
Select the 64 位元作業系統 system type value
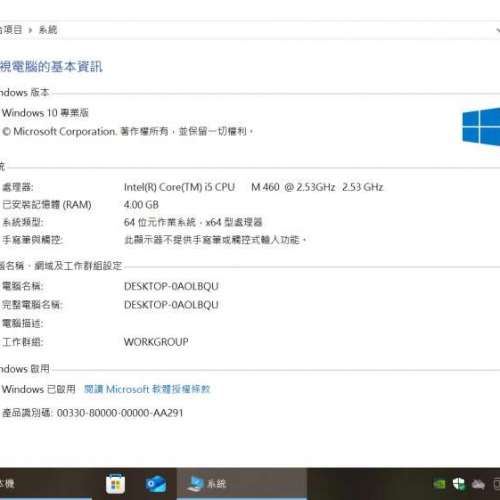pyautogui.click(x=193, y=222)
